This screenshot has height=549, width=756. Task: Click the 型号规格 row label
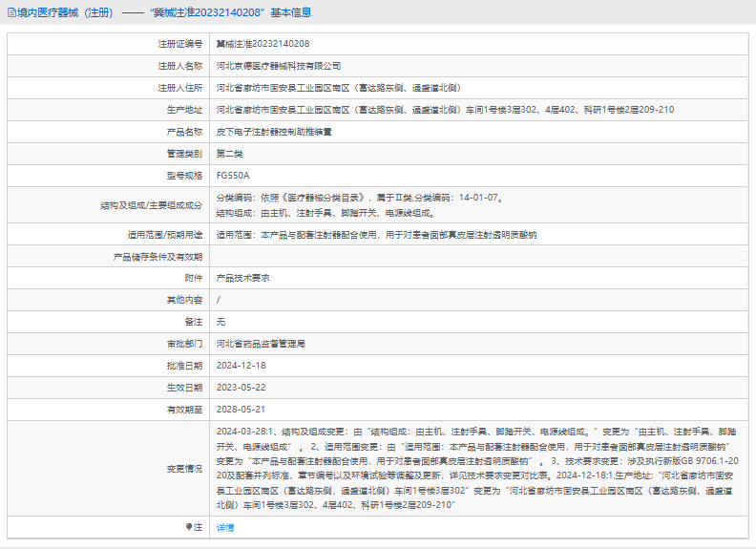pyautogui.click(x=184, y=176)
